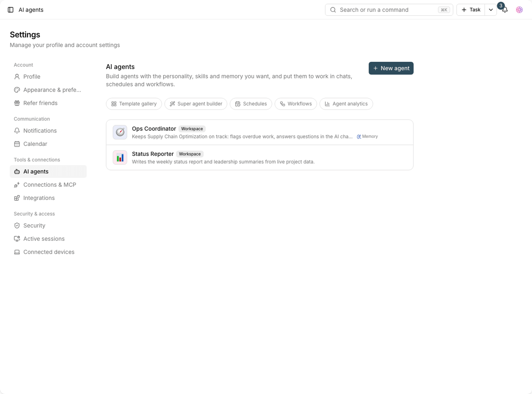Screen dimensions: 532x394
Task: Open Refer friends page
Action: tap(48, 103)
